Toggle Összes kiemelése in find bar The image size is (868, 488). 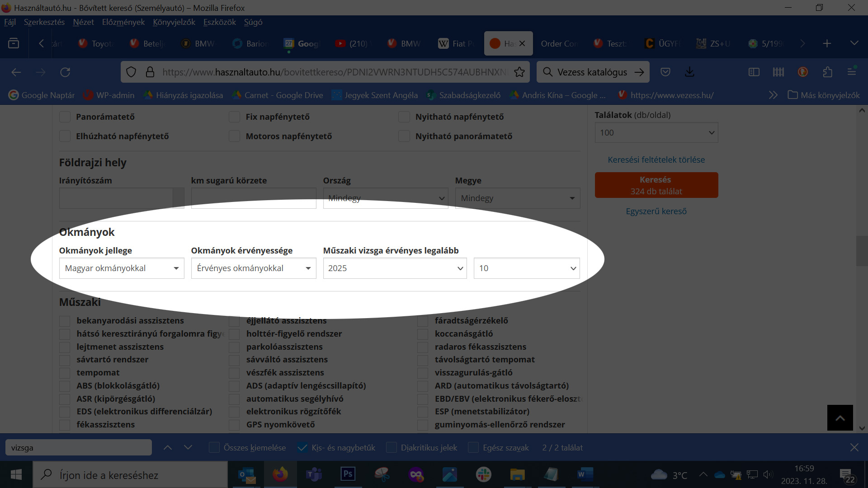(x=214, y=447)
